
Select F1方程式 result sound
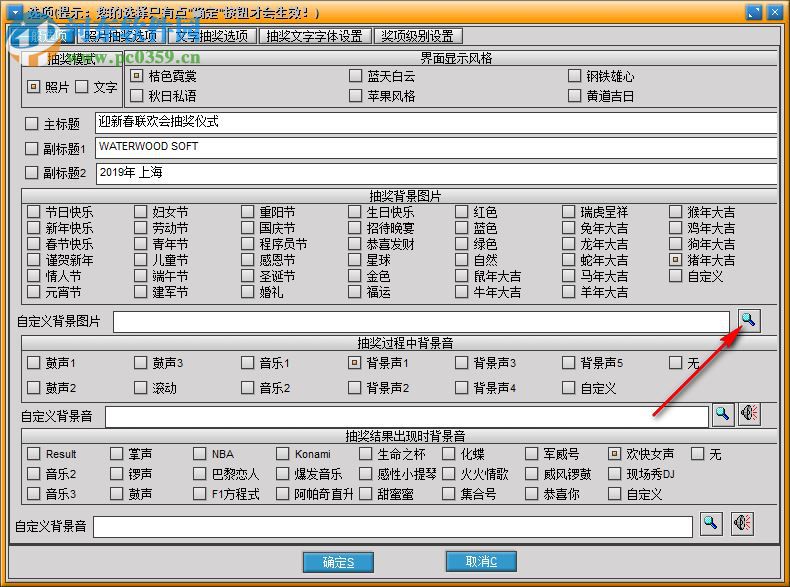[x=200, y=493]
